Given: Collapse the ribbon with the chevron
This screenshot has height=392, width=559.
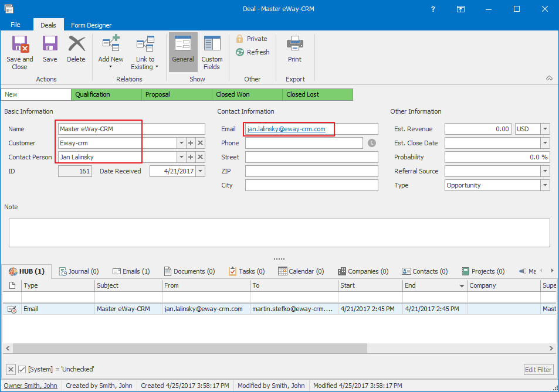Looking at the screenshot, I should pyautogui.click(x=550, y=79).
